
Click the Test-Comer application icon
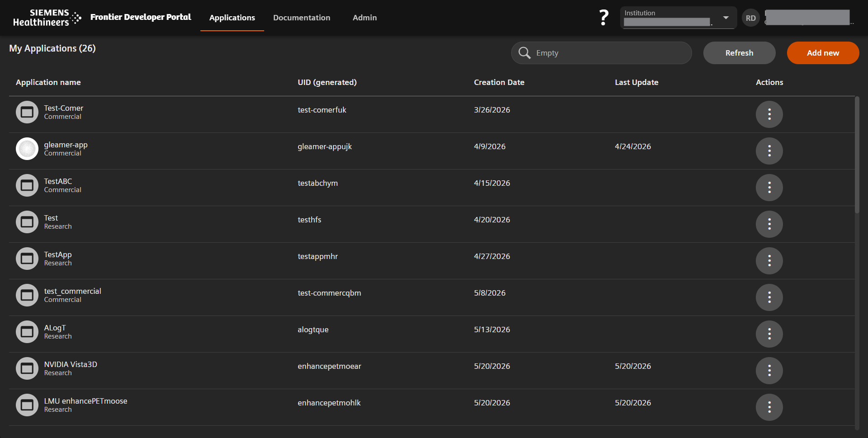click(27, 112)
